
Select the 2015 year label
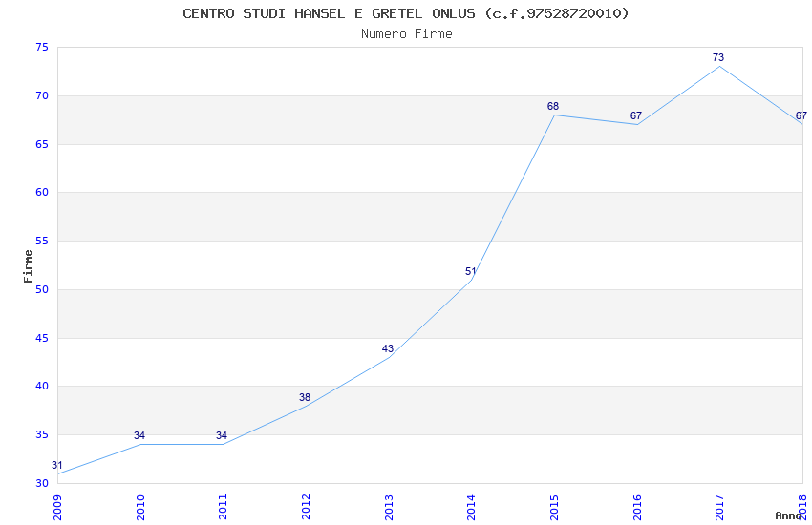point(554,508)
